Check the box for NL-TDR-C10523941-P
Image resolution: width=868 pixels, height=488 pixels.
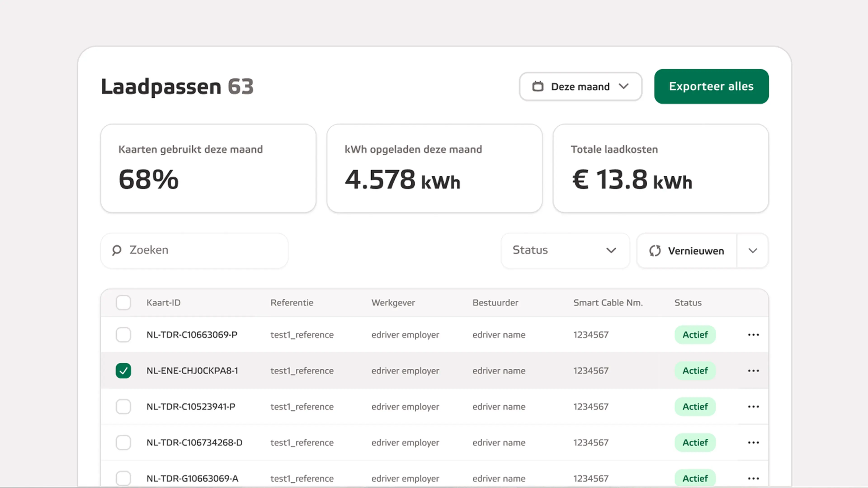tap(123, 407)
